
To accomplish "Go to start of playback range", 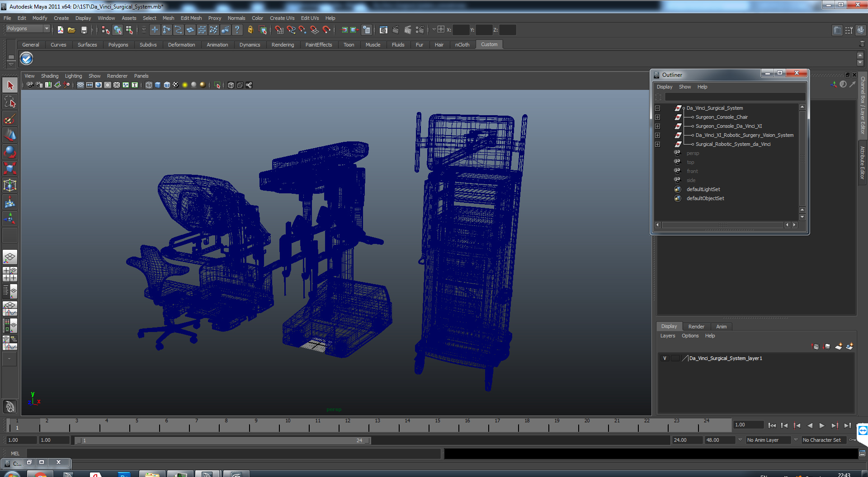I will (x=772, y=426).
